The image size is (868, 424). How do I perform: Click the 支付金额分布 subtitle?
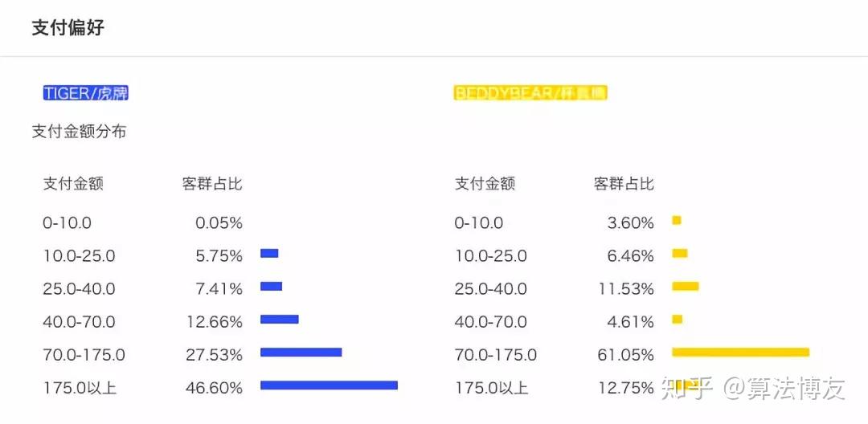click(79, 132)
